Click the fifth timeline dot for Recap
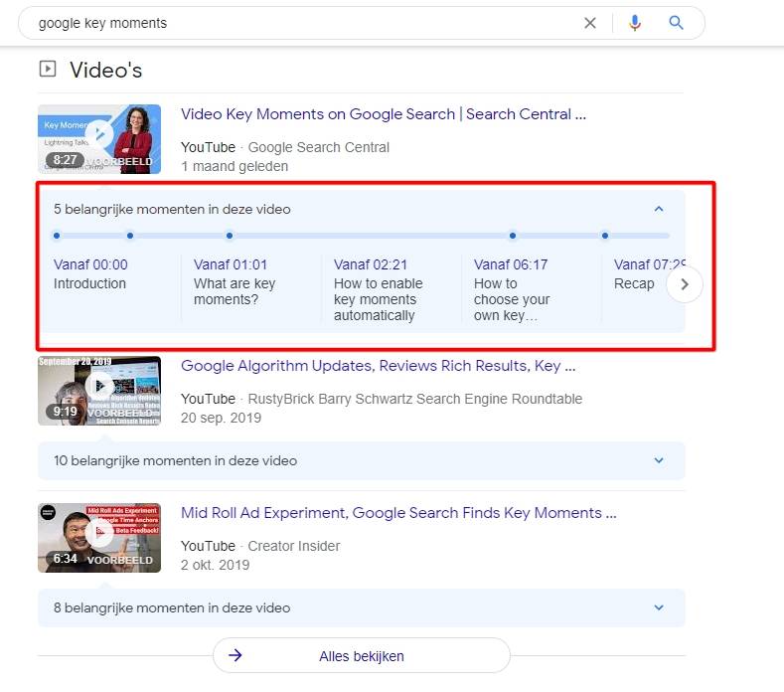The width and height of the screenshot is (784, 692). click(605, 236)
